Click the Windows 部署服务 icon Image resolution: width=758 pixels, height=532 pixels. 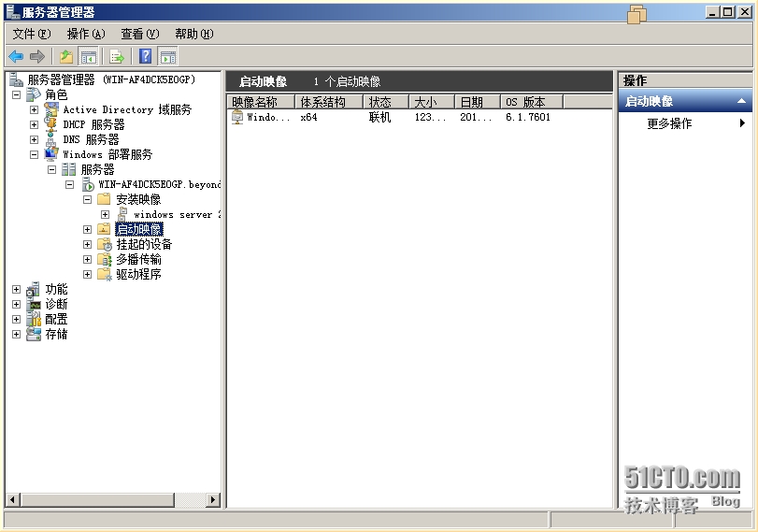(51, 154)
